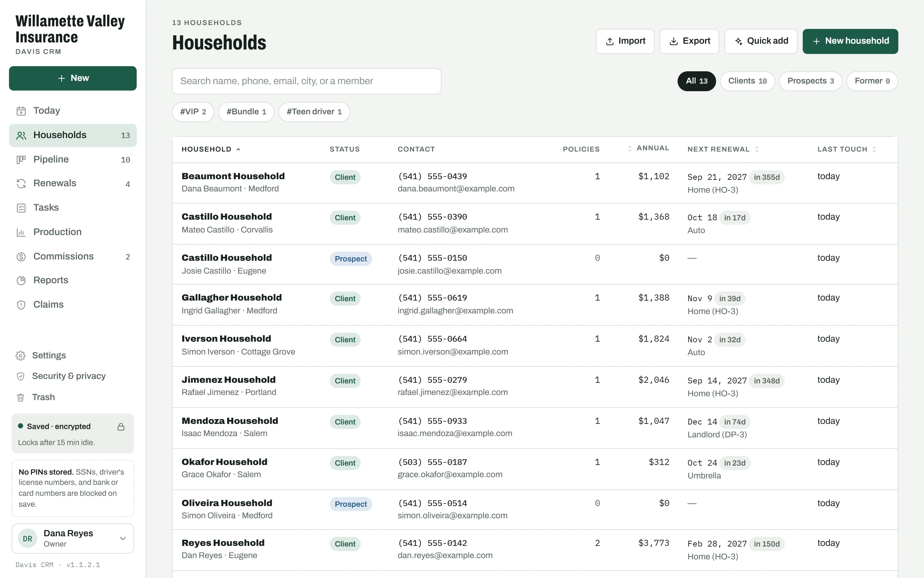The width and height of the screenshot is (924, 578).
Task: Sort by Household column header
Action: (211, 149)
